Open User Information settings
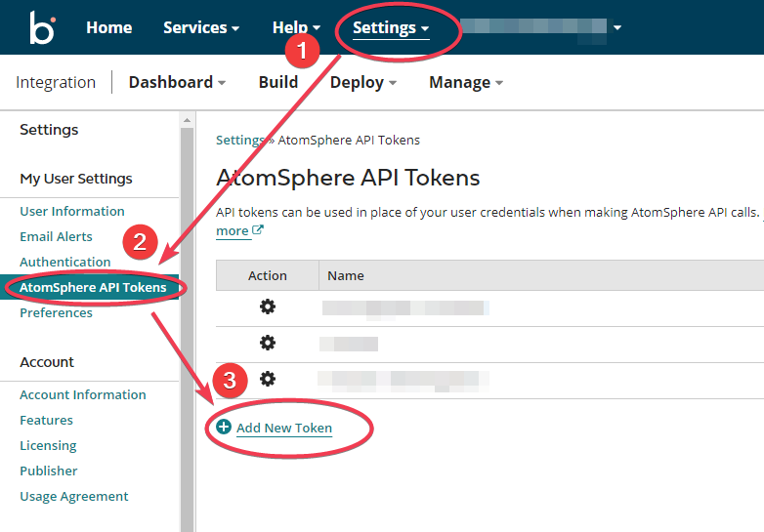The width and height of the screenshot is (764, 532). click(x=72, y=211)
